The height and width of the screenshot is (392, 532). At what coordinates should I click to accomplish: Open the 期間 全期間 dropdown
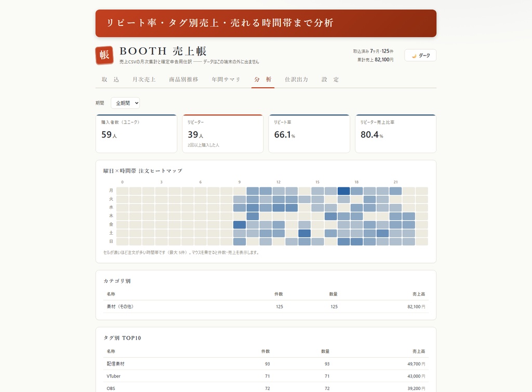coord(125,103)
